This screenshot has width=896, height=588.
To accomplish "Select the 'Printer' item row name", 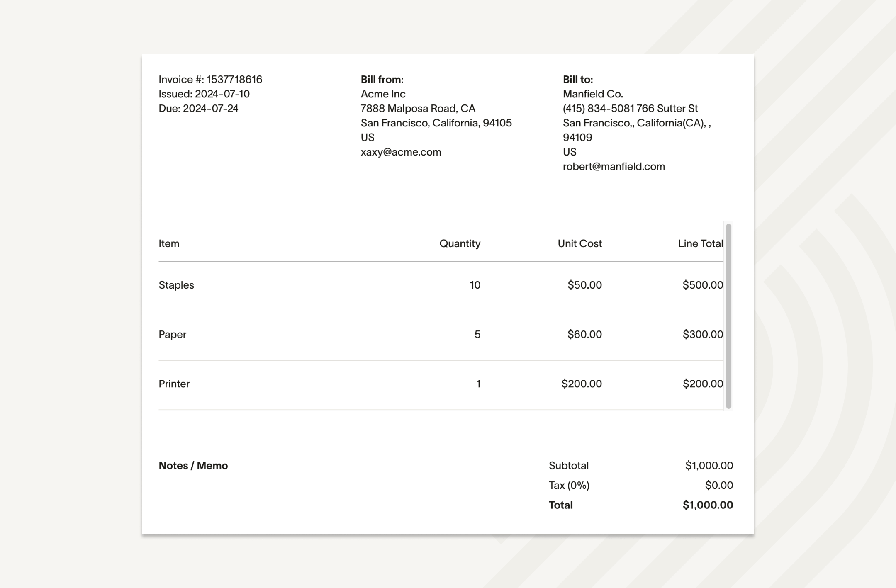I will pos(174,384).
